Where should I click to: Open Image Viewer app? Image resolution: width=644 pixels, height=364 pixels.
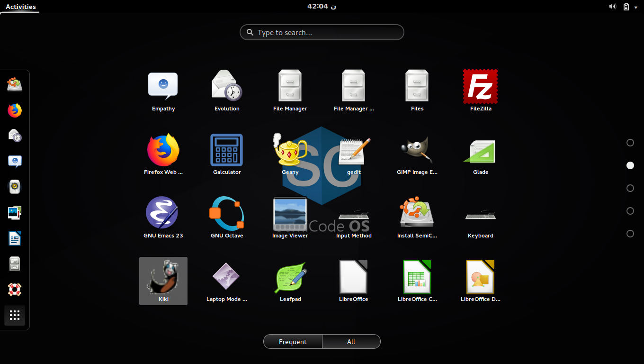tap(290, 218)
